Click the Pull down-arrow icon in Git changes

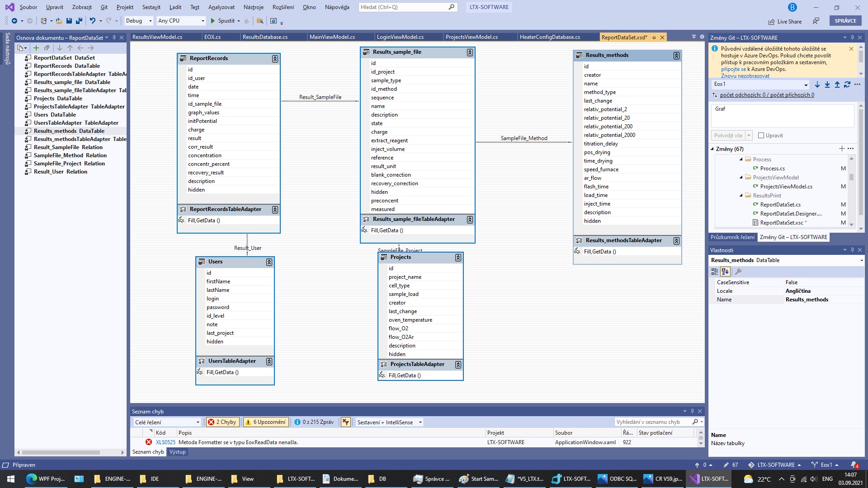827,84
